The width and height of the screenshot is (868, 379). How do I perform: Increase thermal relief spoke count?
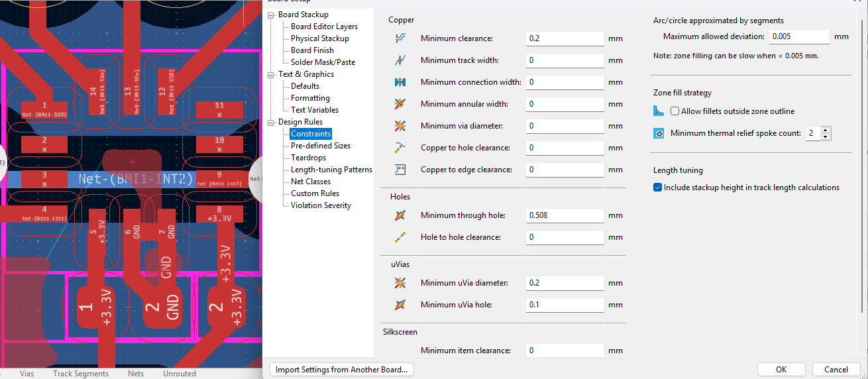[x=826, y=130]
